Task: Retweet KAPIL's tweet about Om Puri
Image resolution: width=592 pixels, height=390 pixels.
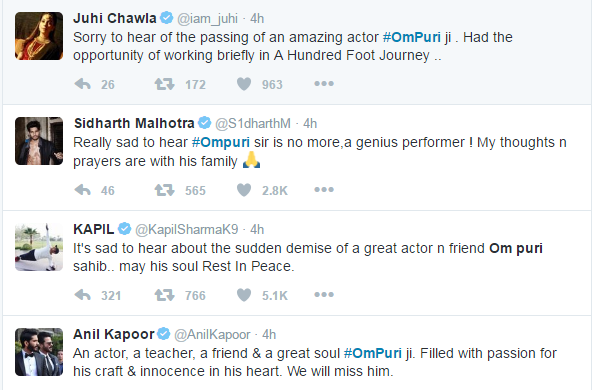Action: 165,294
